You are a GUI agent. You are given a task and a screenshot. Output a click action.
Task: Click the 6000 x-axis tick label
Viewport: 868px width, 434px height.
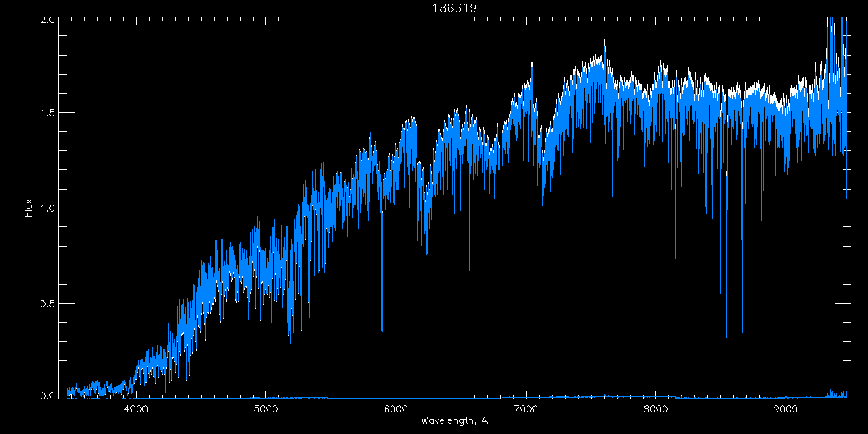click(396, 409)
